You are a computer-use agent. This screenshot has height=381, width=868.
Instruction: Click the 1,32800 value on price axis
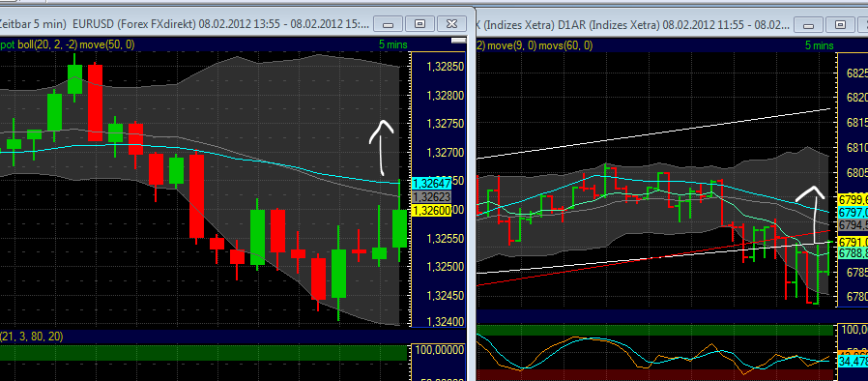click(446, 96)
